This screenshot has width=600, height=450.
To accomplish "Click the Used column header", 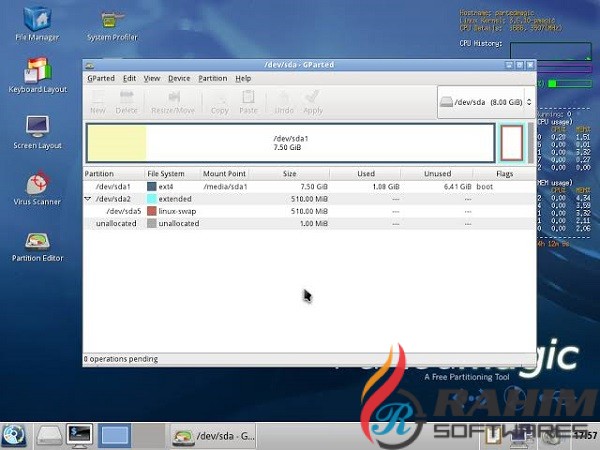I will point(366,174).
